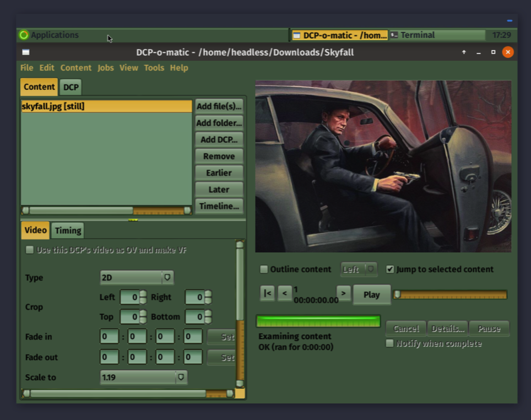Screen dimensions: 531x420
Task: Switch to the DCP tab
Action: pyautogui.click(x=71, y=87)
